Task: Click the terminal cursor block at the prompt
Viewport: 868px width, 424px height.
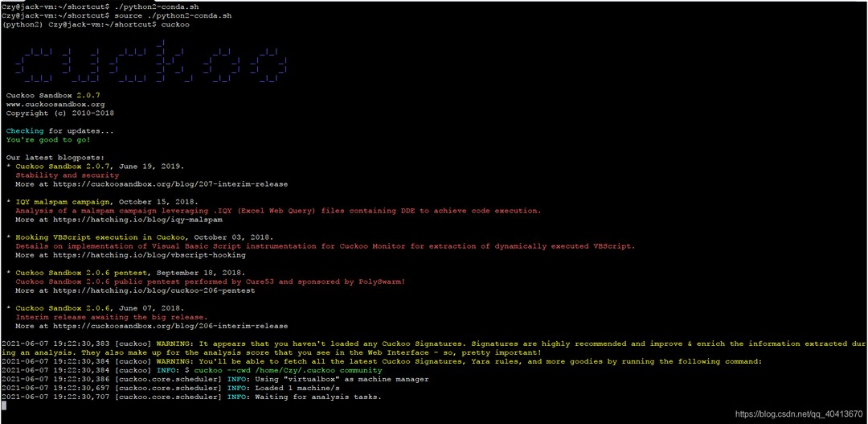Action: [4, 405]
